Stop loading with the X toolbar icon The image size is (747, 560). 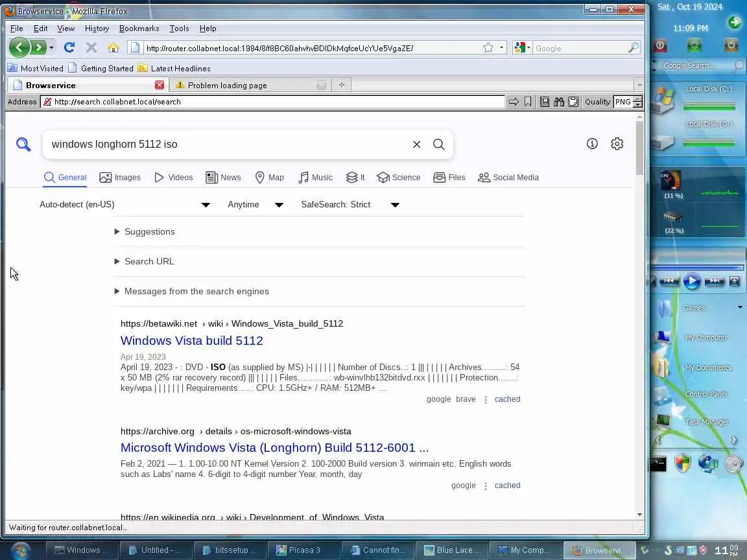coord(91,47)
